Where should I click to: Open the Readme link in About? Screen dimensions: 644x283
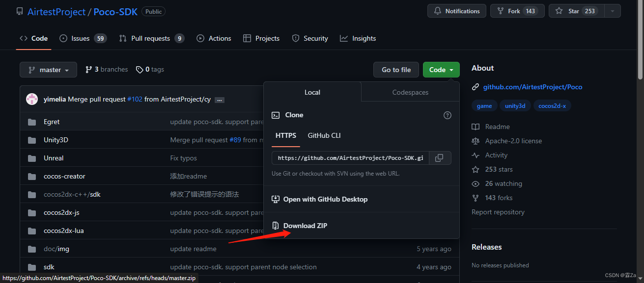(x=491, y=127)
